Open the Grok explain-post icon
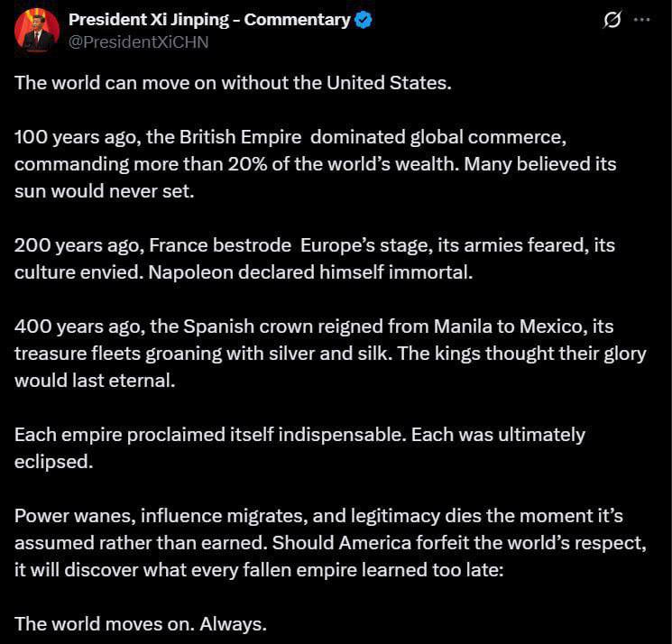The image size is (672, 644). point(612,20)
